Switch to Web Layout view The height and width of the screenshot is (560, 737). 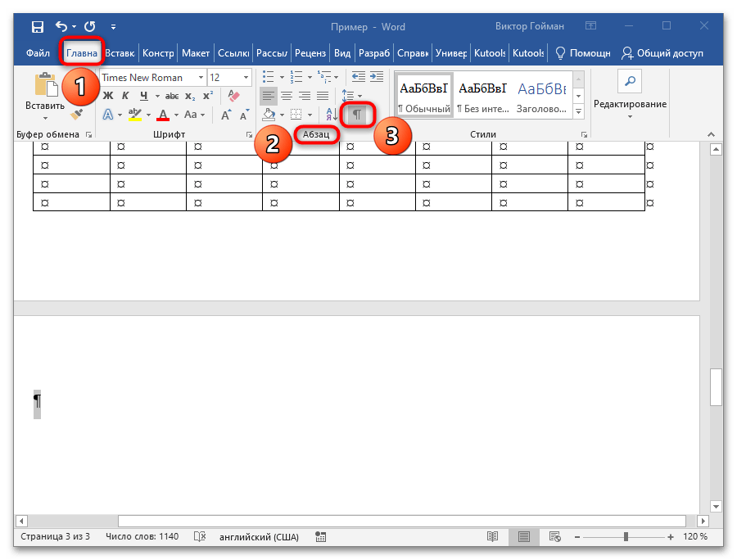554,536
